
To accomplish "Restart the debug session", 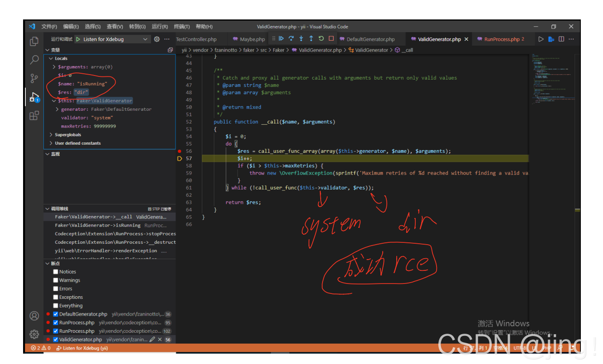I will 321,39.
